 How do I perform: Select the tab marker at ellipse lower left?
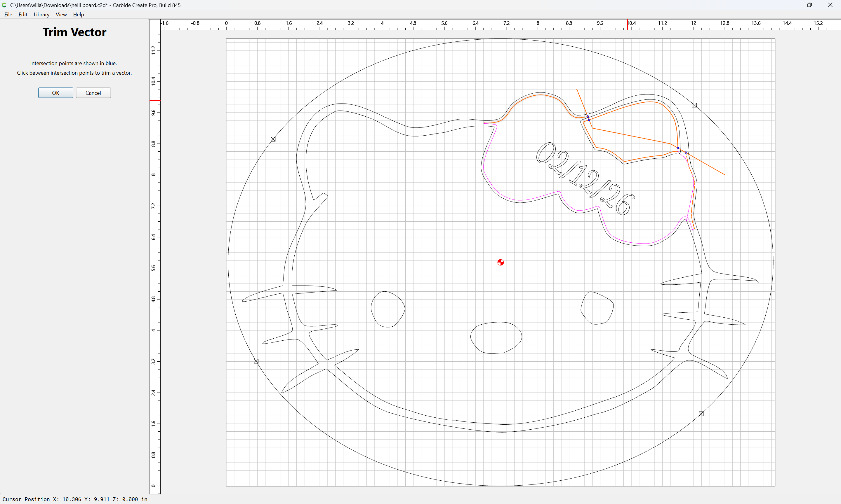[x=256, y=361]
